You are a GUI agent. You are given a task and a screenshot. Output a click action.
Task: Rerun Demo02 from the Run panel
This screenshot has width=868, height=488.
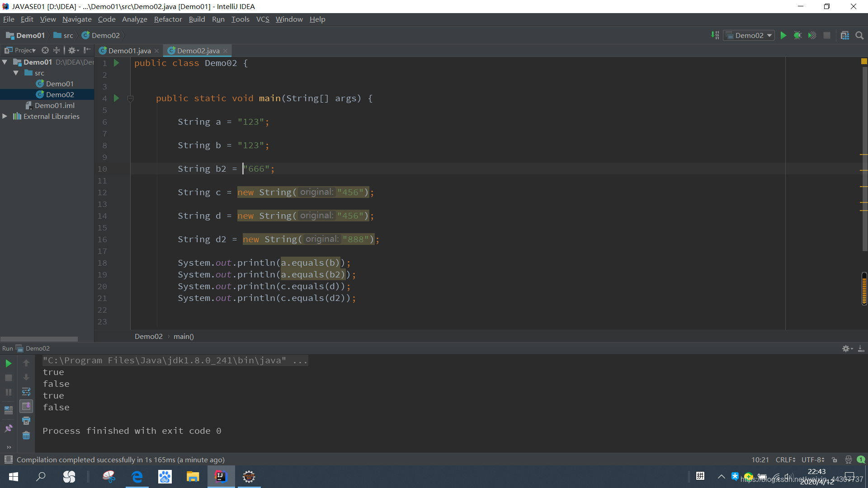tap(9, 363)
